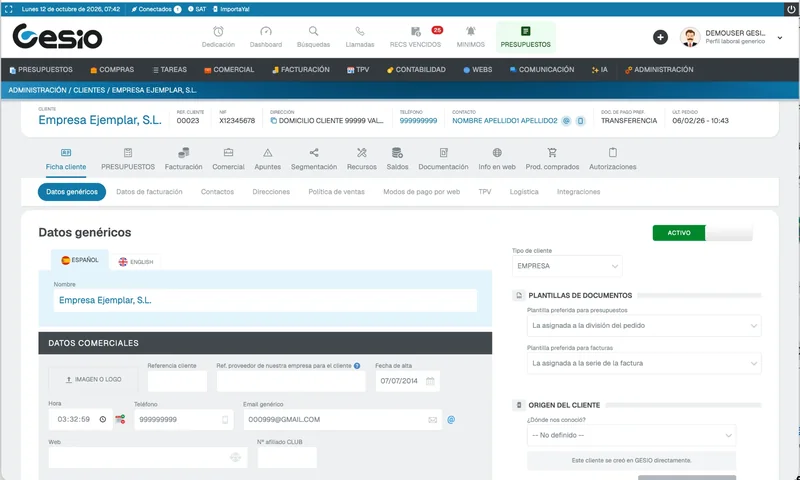This screenshot has height=480, width=800.
Task: Open TAREAS main menu
Action: (170, 69)
